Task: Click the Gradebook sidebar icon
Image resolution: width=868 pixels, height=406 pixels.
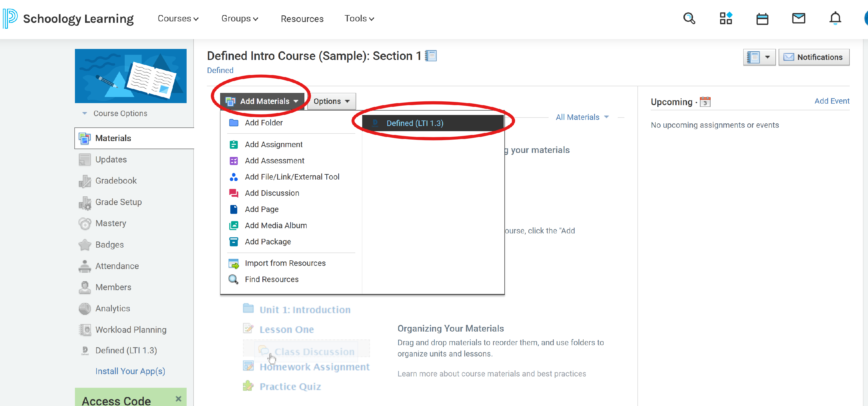Action: (x=84, y=181)
